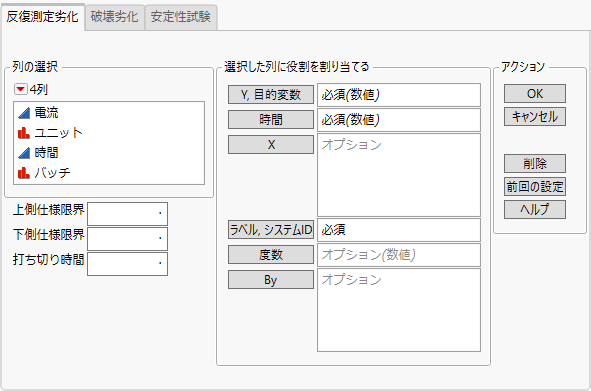Image resolution: width=591 pixels, height=391 pixels.
Task: Select the 電流 column in the list
Action: pyautogui.click(x=109, y=112)
